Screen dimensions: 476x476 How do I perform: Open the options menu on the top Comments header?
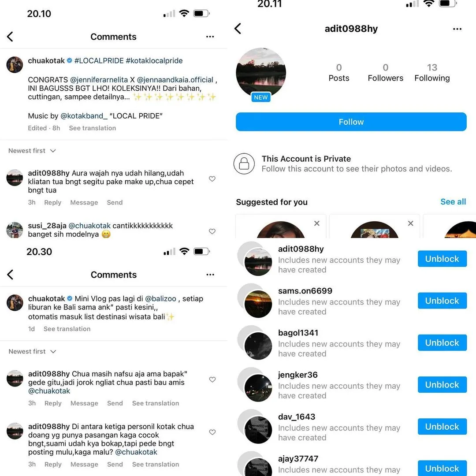pyautogui.click(x=210, y=37)
